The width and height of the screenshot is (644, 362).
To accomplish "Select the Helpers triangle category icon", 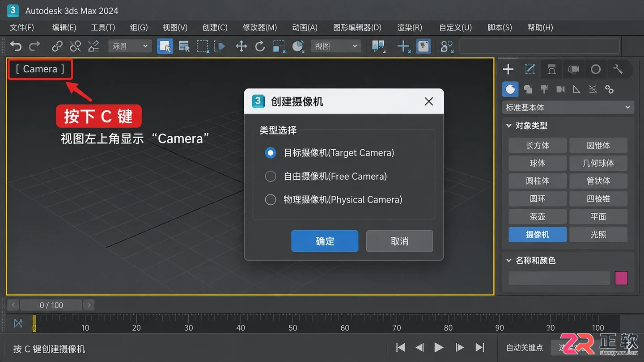I will click(576, 89).
